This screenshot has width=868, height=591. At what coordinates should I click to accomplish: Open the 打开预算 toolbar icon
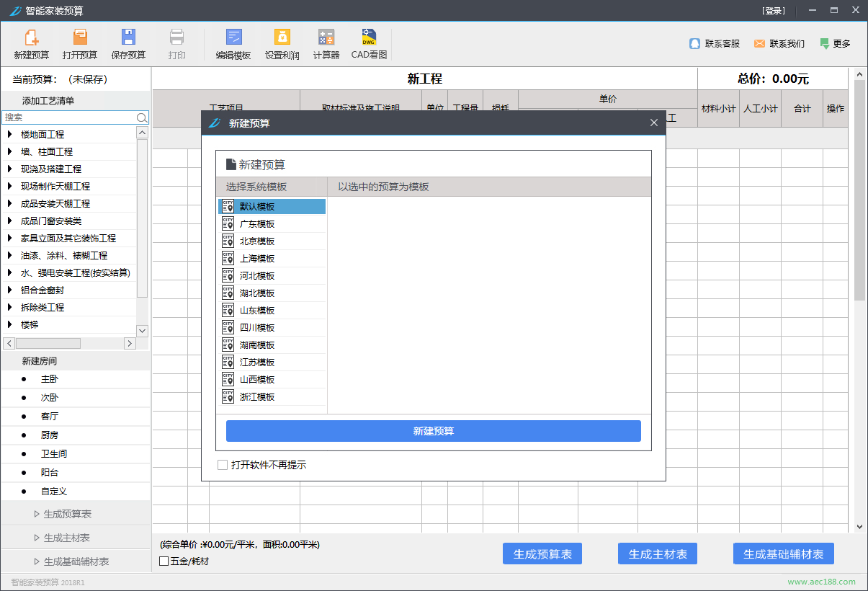point(80,37)
